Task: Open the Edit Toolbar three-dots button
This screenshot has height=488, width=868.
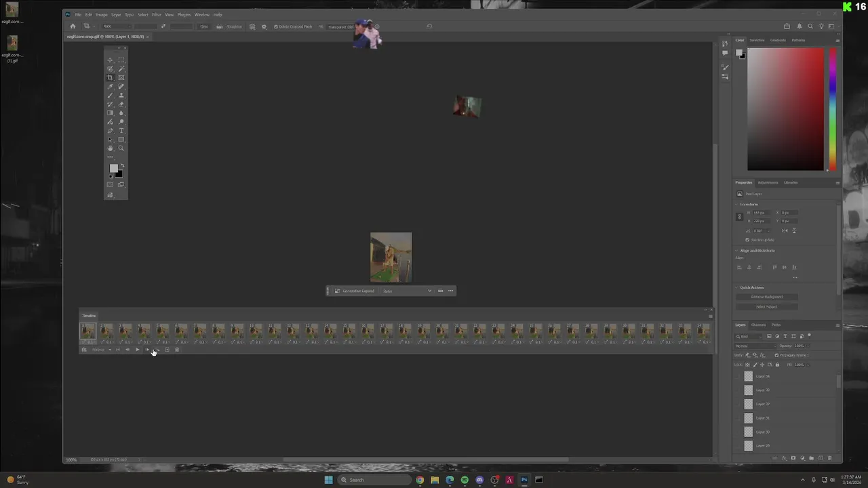Action: tap(110, 157)
